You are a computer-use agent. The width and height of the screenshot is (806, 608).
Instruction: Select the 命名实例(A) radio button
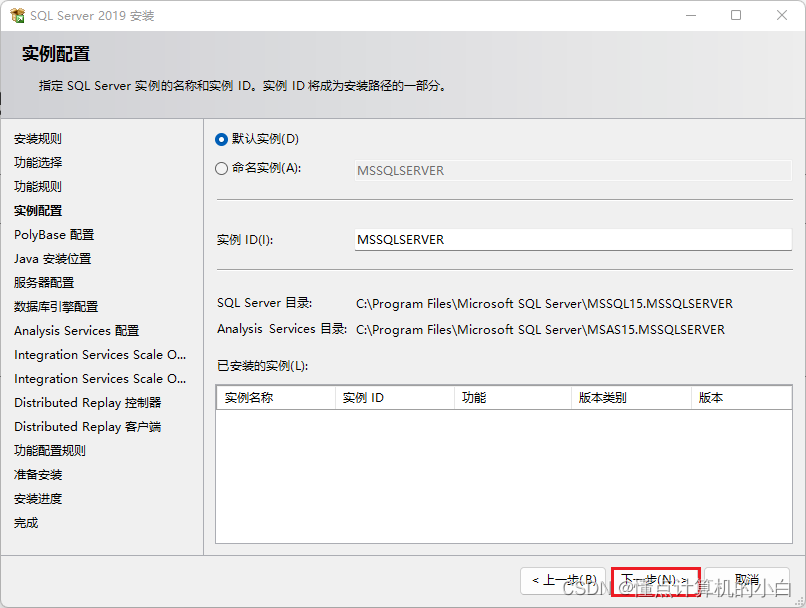point(222,169)
